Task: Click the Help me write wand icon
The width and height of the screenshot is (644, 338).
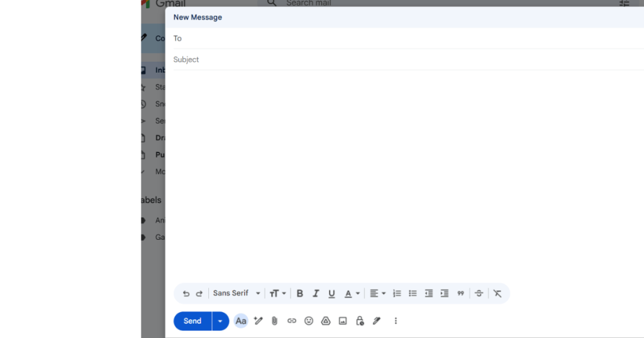Action: point(258,321)
